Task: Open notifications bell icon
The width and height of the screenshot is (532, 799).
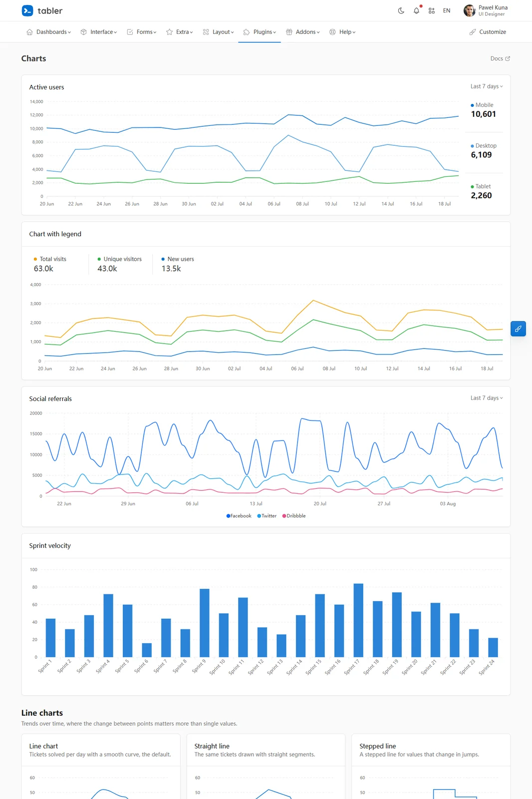Action: (416, 10)
